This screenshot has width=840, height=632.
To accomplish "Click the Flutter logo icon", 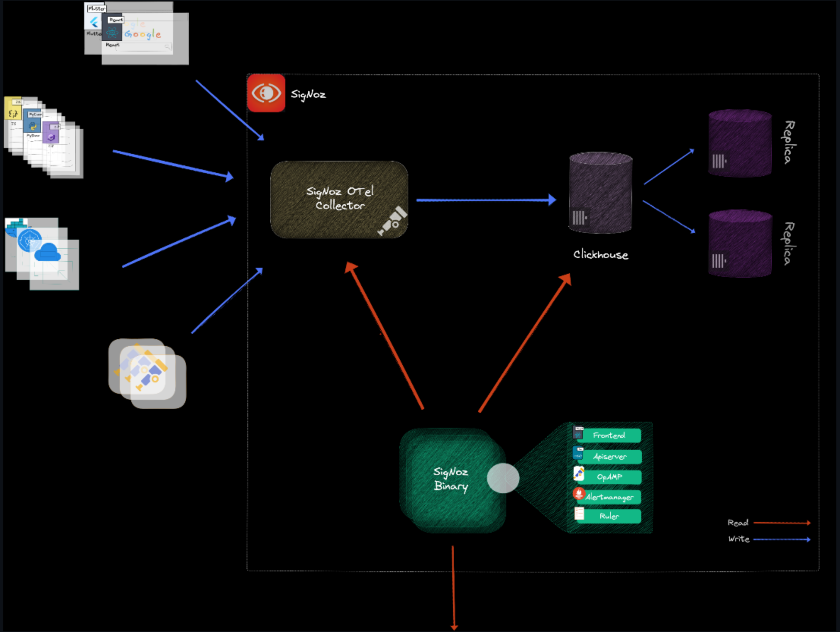I will [93, 22].
